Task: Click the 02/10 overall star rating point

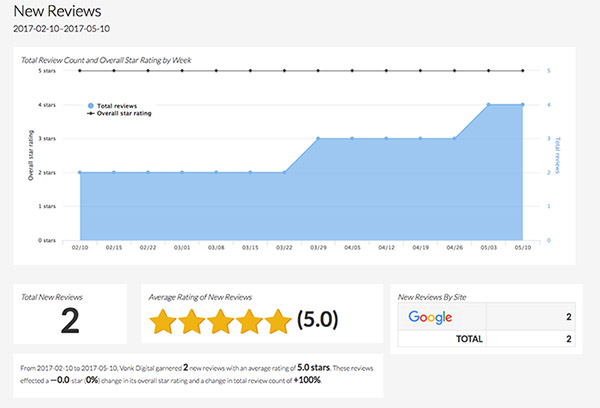Action: (80, 71)
